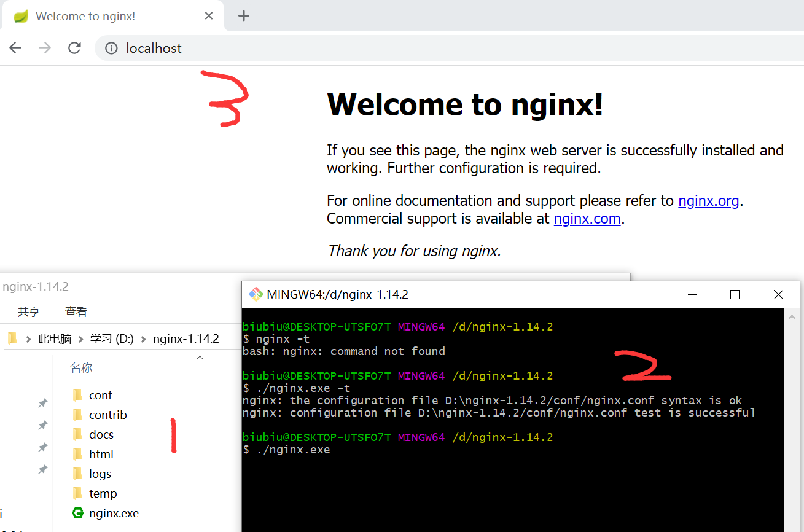Click terminal line 'bash: nginx: command not found'
The width and height of the screenshot is (804, 532).
pos(344,351)
